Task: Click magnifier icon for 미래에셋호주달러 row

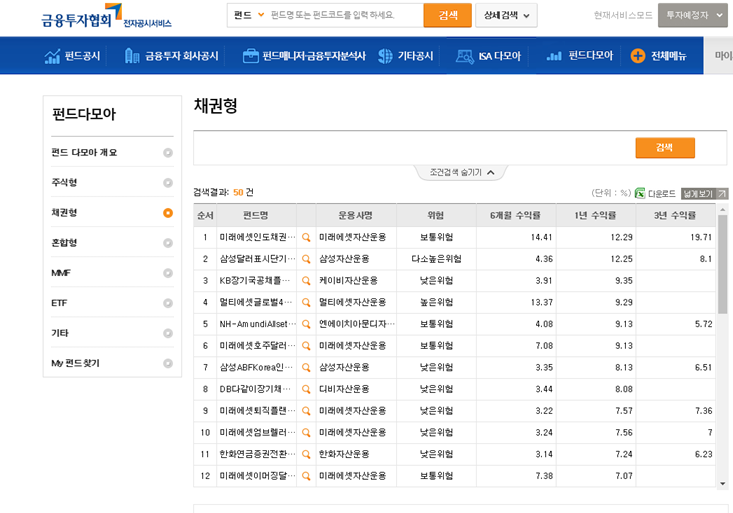Action: tap(306, 346)
